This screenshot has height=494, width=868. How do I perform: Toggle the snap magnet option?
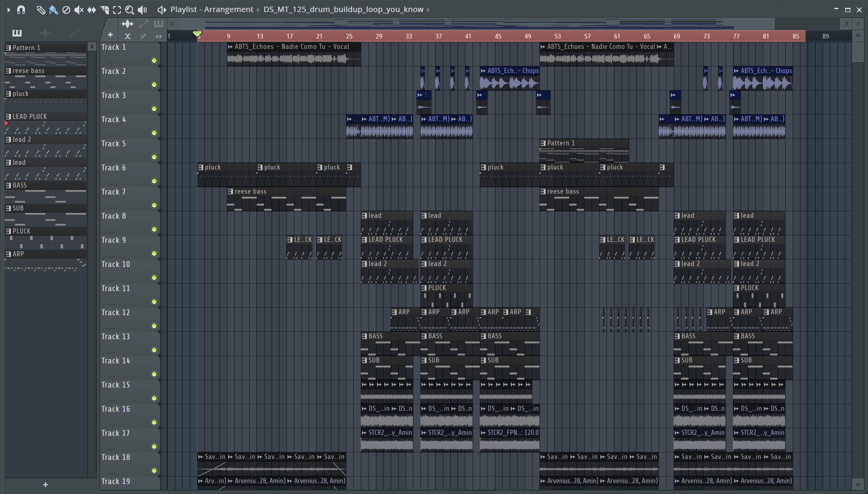[x=21, y=10]
